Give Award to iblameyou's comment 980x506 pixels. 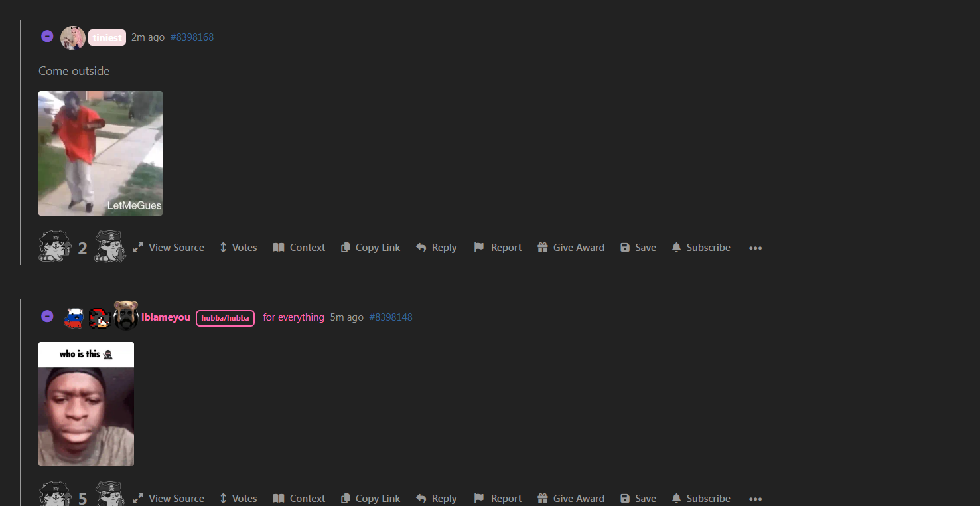pos(571,499)
